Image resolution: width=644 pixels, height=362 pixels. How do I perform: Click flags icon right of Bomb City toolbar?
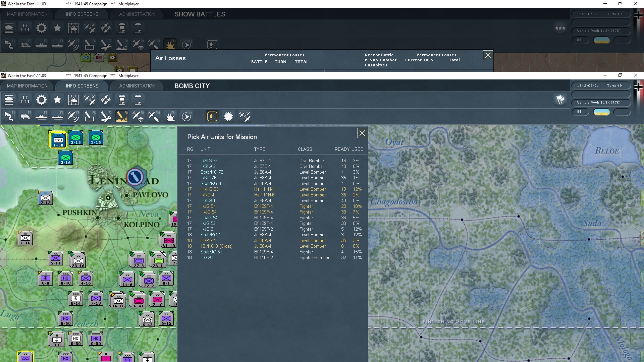pos(560,100)
